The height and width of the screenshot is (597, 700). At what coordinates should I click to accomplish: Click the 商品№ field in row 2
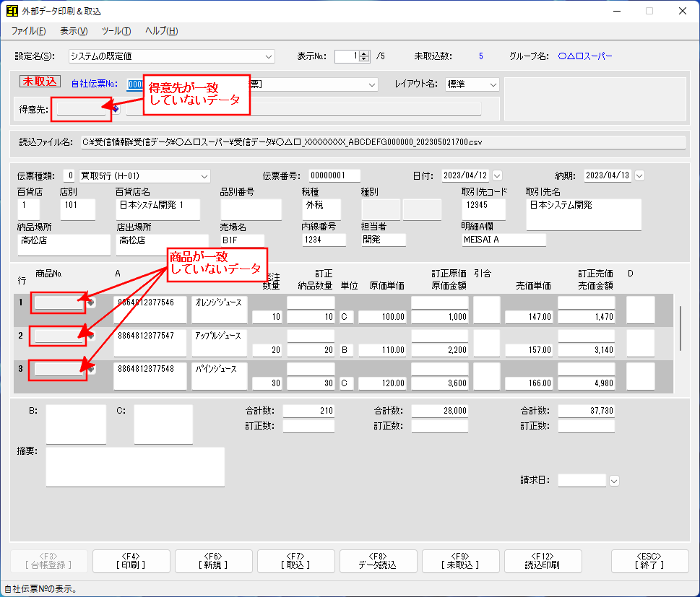pos(59,336)
